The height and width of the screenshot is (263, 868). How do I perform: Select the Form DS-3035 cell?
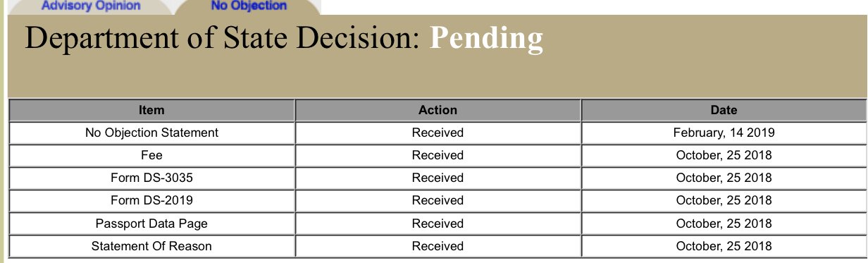point(151,178)
